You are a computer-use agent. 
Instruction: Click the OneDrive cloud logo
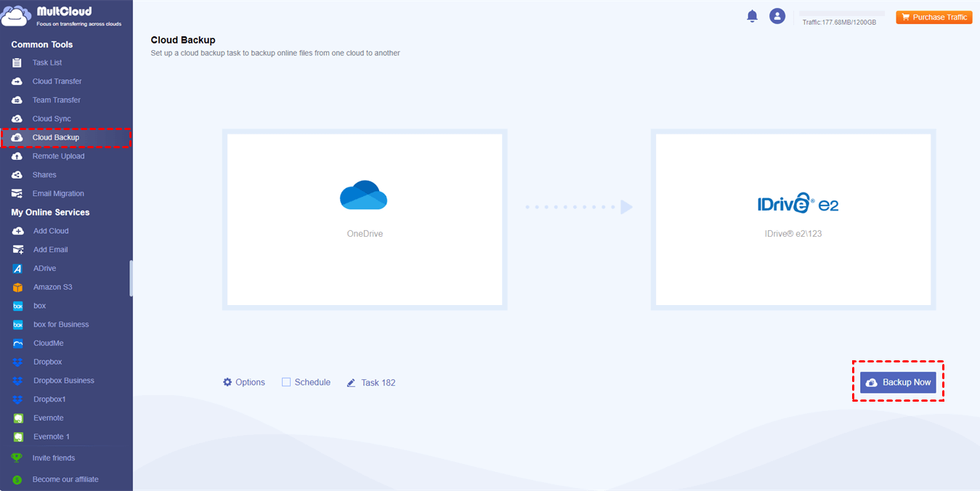coord(363,195)
